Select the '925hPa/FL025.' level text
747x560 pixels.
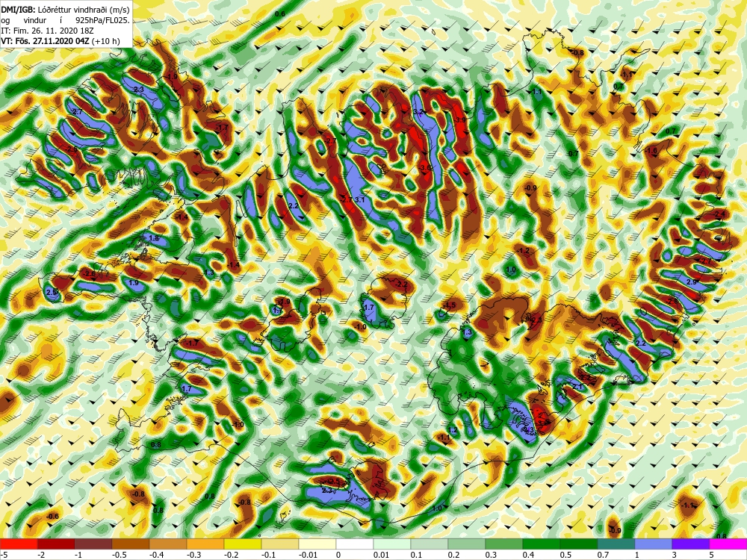(x=102, y=20)
